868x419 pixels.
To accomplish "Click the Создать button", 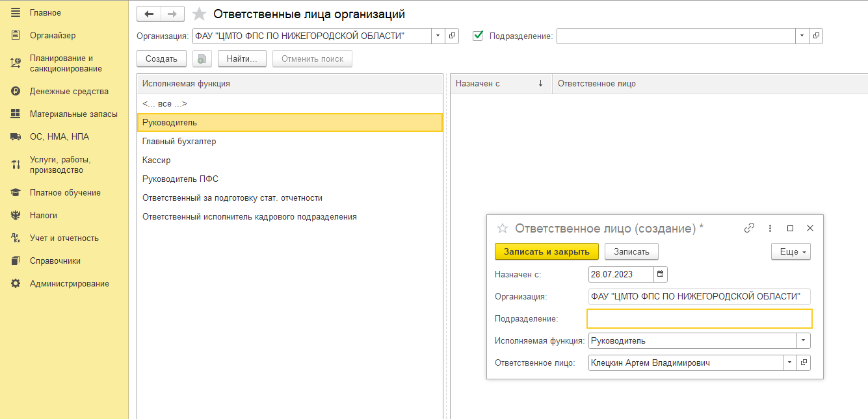I will 161,58.
